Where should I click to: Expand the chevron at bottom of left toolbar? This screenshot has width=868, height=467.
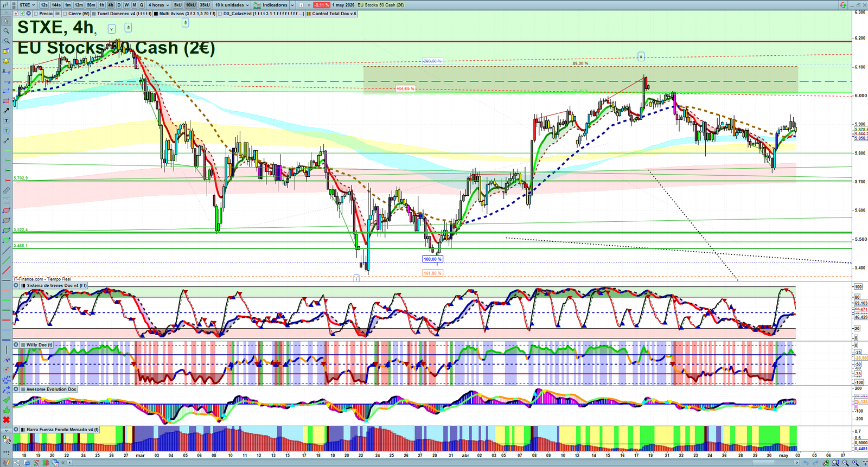click(6, 431)
